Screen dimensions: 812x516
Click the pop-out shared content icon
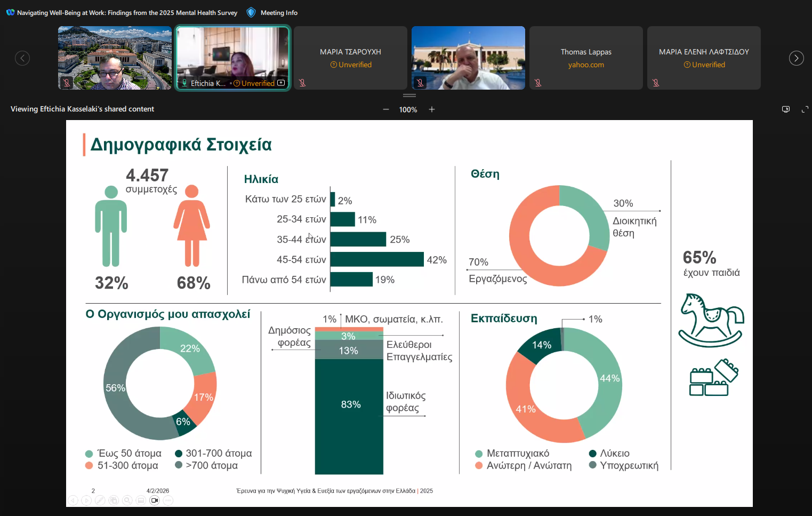[x=785, y=109]
